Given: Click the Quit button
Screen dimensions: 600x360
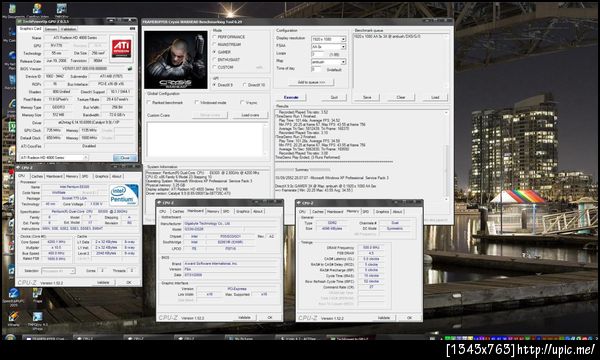Looking at the screenshot, I should pyautogui.click(x=334, y=97).
